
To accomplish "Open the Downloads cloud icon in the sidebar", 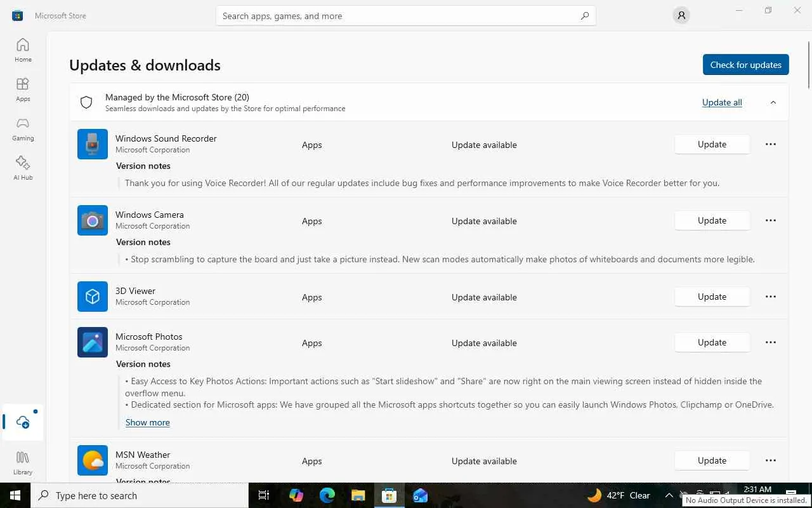I will pyautogui.click(x=23, y=422).
